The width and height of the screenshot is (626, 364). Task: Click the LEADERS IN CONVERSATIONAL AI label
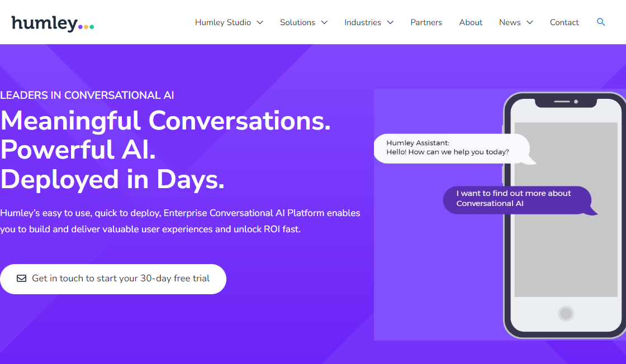[x=87, y=95]
